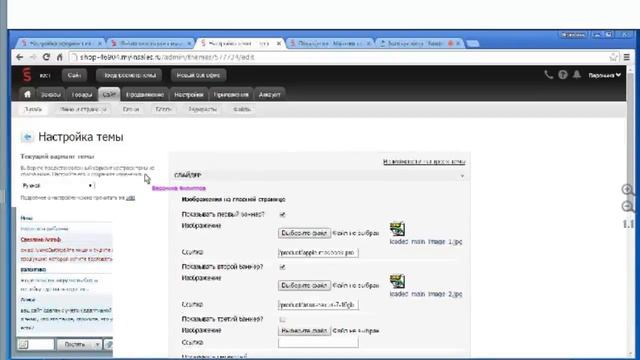Click the third header button
640x360 pixels.
click(198, 75)
